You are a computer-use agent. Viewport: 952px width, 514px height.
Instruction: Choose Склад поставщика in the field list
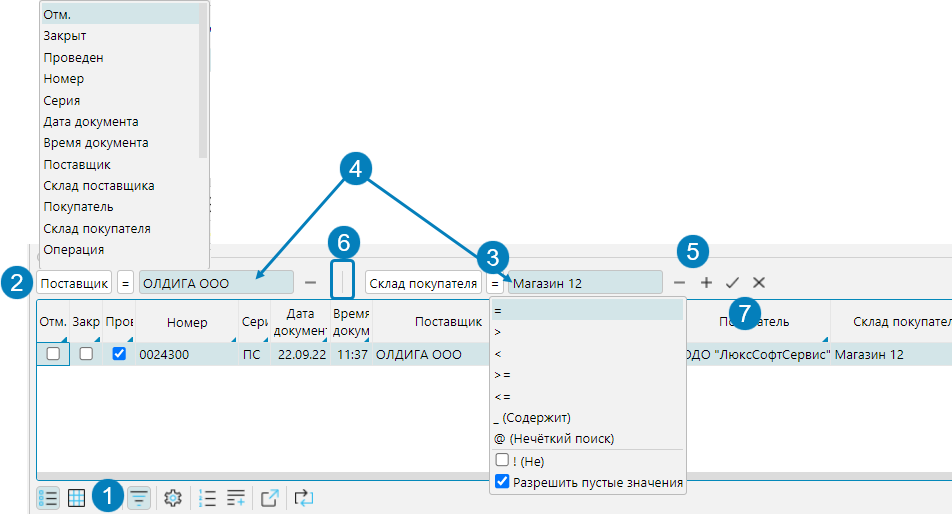(x=120, y=186)
